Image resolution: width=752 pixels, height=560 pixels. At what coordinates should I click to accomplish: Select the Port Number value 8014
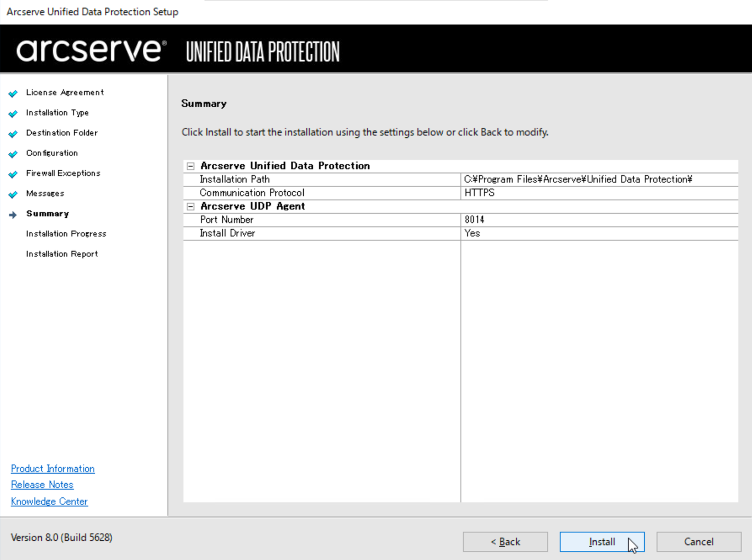pyautogui.click(x=474, y=220)
